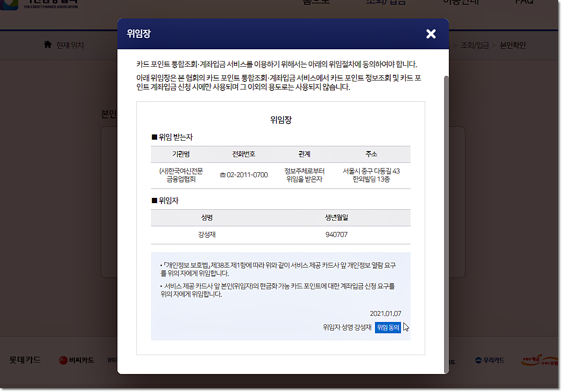Click the 기관명 column header

point(181,154)
